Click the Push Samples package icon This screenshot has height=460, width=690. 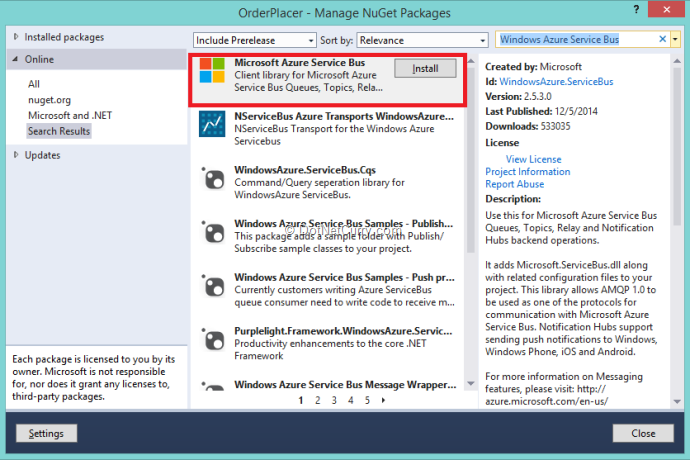[213, 286]
